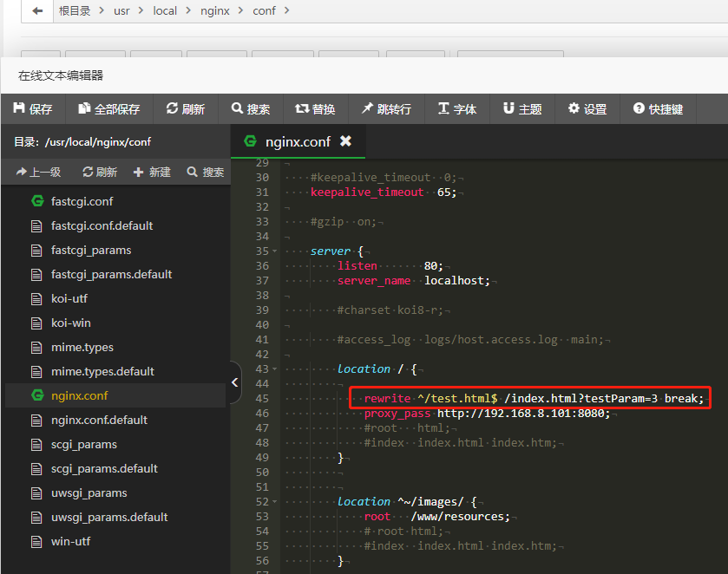Show the 快捷键 shortcuts help
This screenshot has height=574, width=728.
(658, 109)
